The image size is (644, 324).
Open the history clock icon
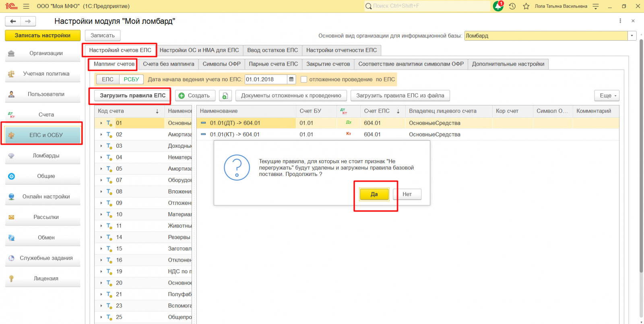pyautogui.click(x=512, y=6)
